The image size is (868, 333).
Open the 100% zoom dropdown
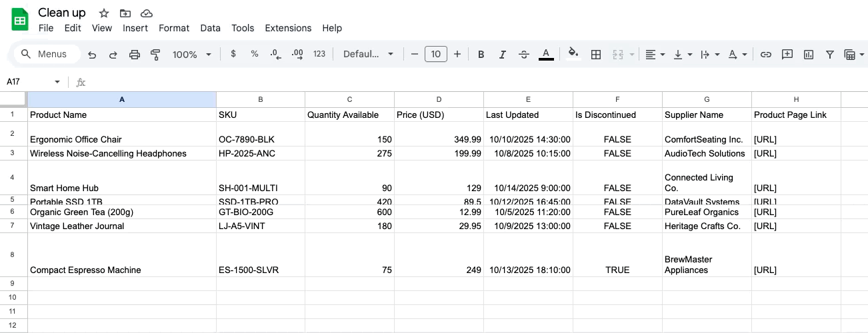click(x=191, y=55)
